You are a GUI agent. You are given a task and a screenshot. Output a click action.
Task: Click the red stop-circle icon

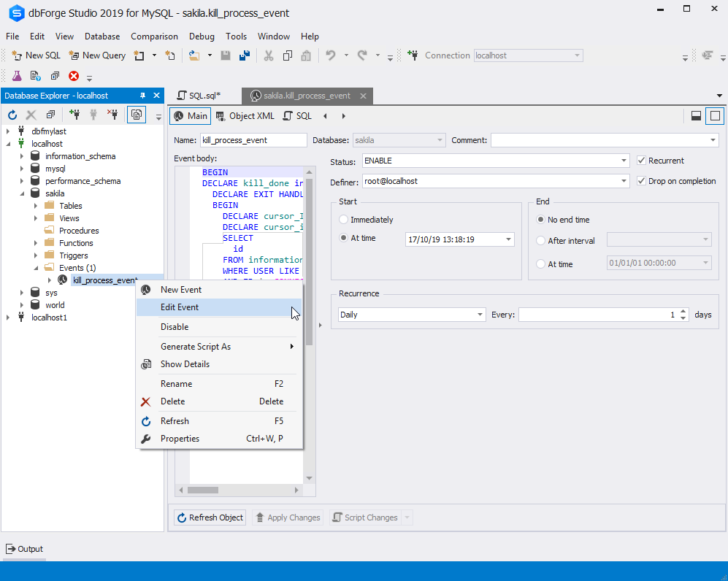[x=73, y=76]
